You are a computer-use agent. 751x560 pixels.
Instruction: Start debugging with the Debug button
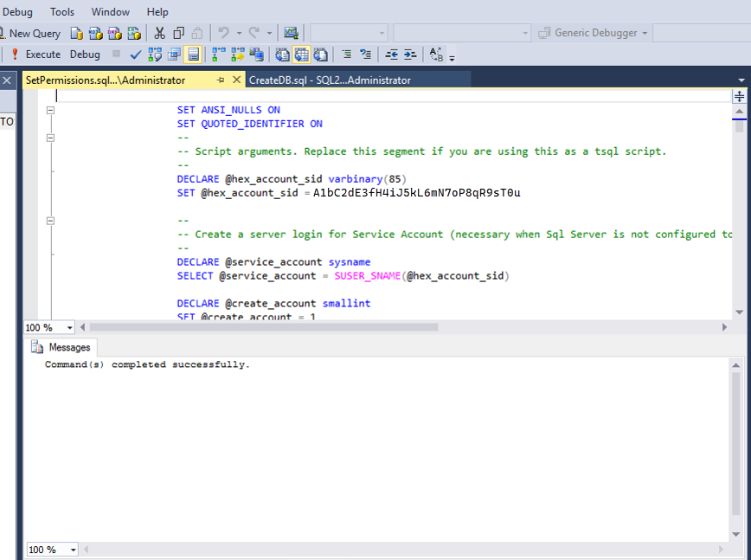84,54
